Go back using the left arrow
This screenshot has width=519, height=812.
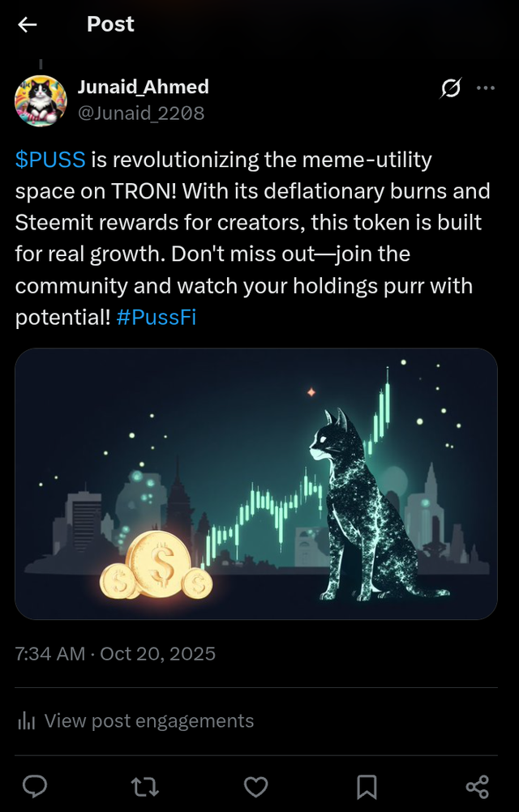coord(28,24)
